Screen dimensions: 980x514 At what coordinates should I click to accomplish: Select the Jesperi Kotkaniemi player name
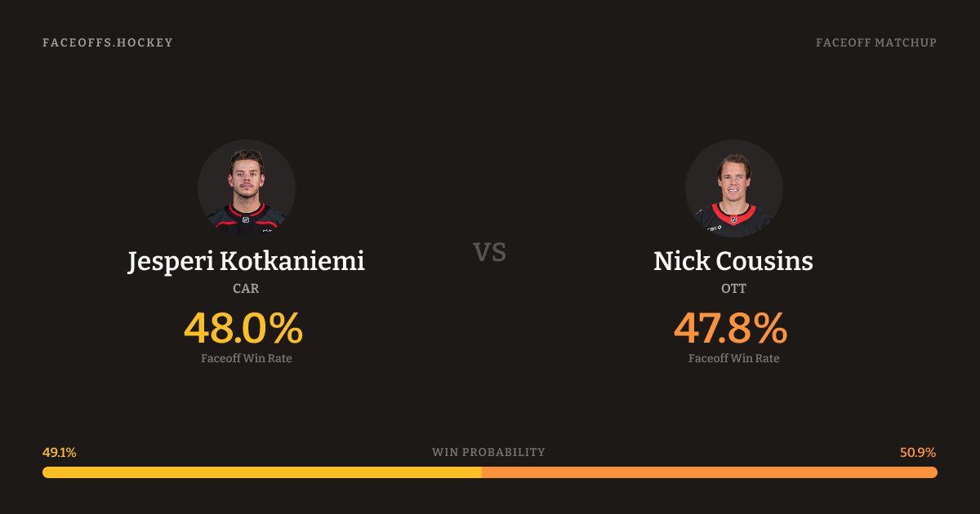click(246, 262)
